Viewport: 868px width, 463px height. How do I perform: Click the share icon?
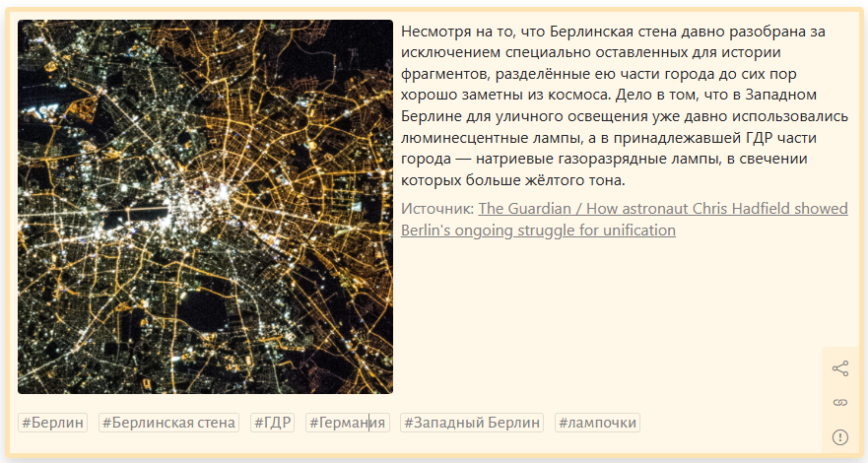[839, 368]
